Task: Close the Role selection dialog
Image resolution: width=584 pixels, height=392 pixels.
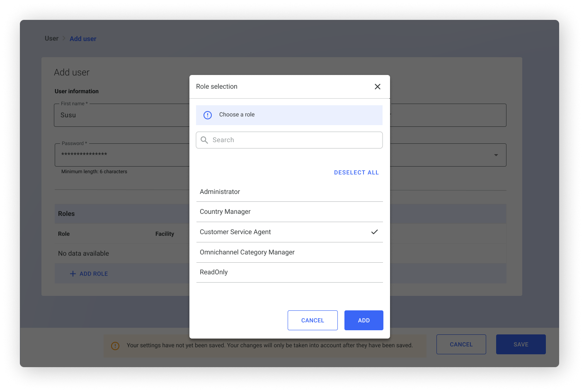Action: [x=377, y=87]
